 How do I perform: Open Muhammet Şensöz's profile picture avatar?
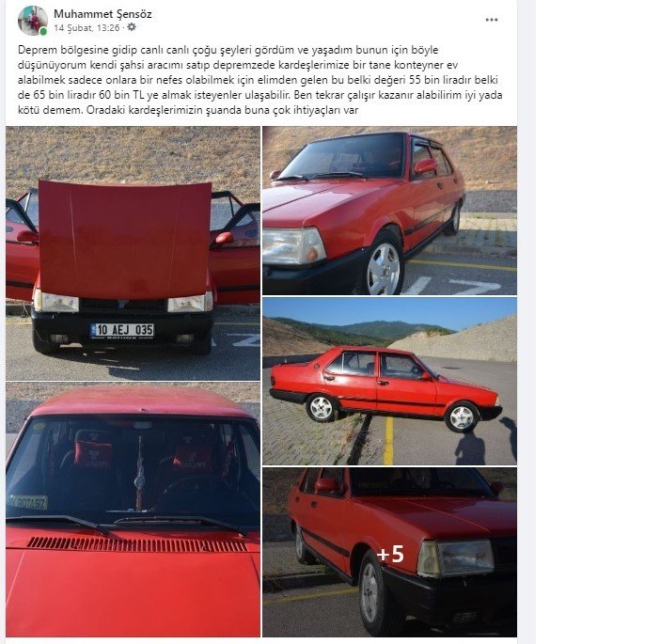(33, 21)
